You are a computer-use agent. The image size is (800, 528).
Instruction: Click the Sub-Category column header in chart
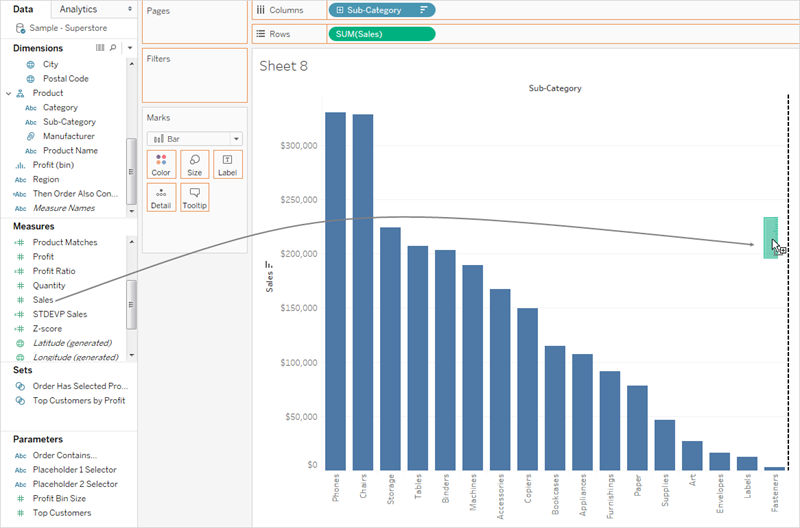coord(555,88)
